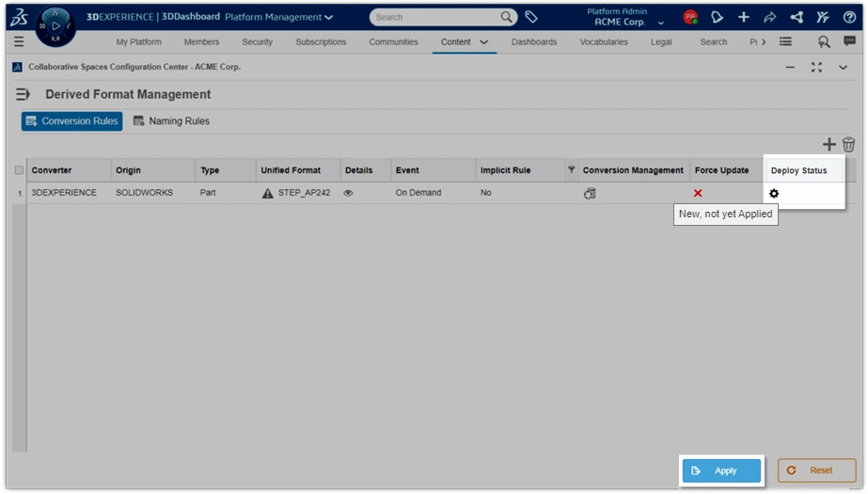Open Conversion Management icon for SOLIDWORKS row

click(x=590, y=193)
